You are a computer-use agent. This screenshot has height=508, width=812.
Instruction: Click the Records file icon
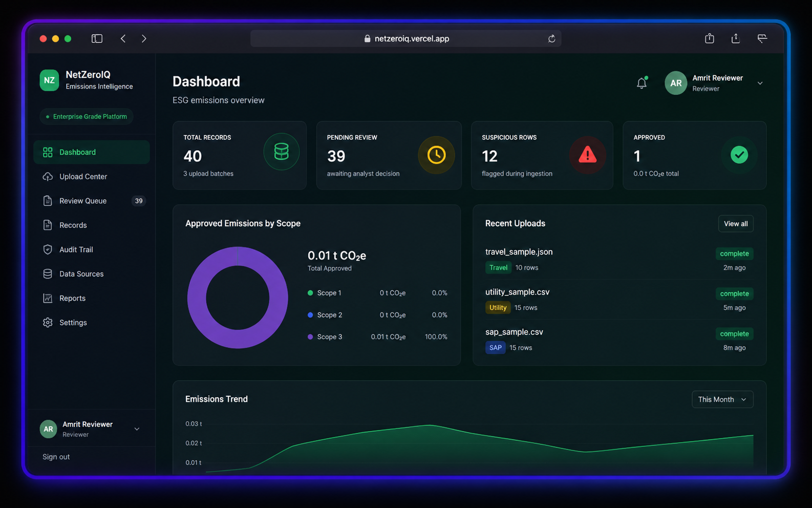coord(48,225)
